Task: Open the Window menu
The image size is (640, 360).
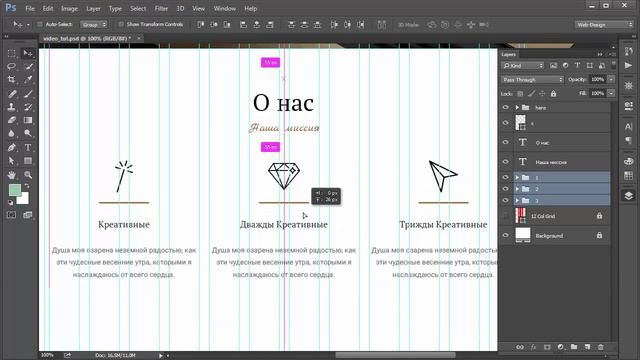Action: [224, 8]
